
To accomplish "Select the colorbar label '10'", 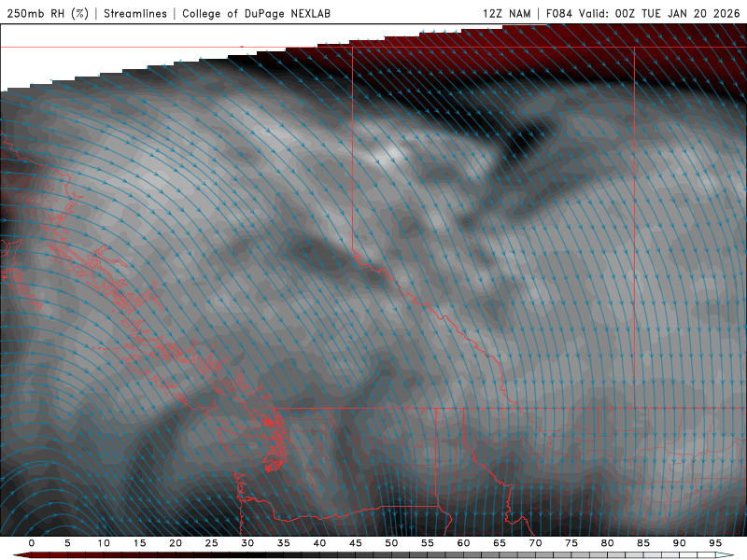I will click(x=104, y=543).
